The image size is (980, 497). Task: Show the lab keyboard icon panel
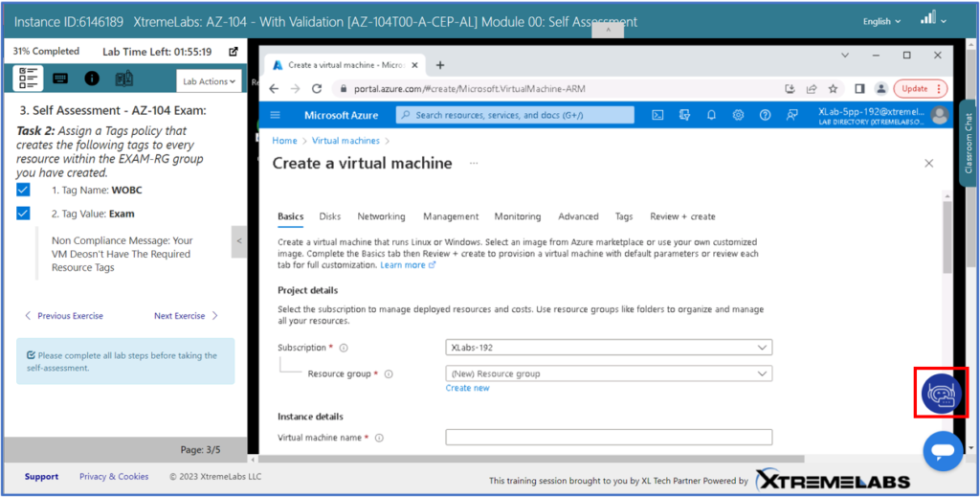60,79
